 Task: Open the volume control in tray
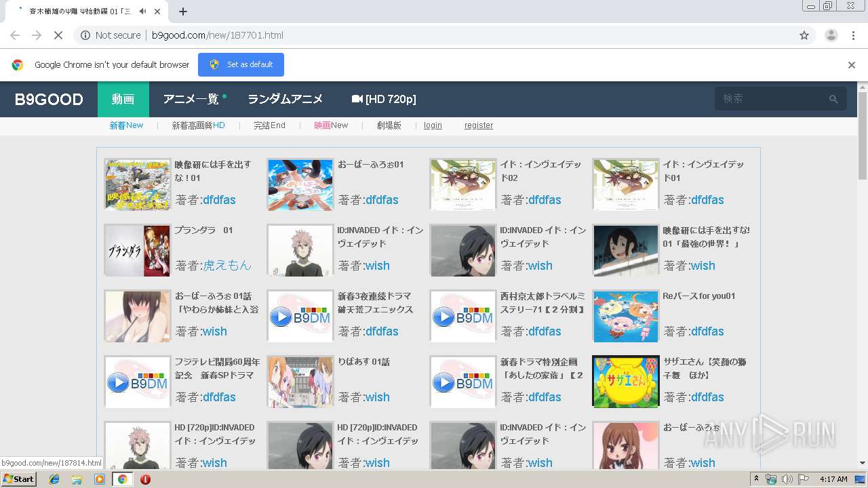point(787,479)
